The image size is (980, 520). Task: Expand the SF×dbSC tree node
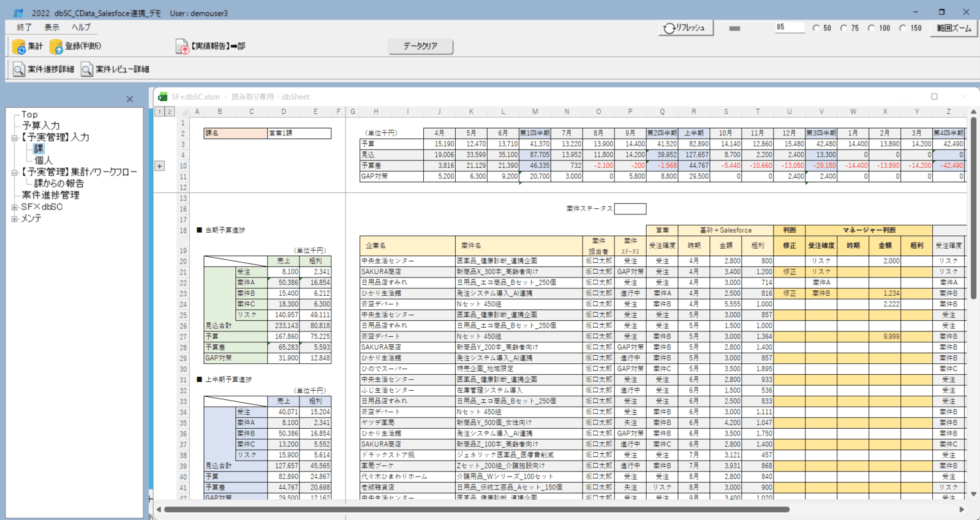[x=14, y=207]
